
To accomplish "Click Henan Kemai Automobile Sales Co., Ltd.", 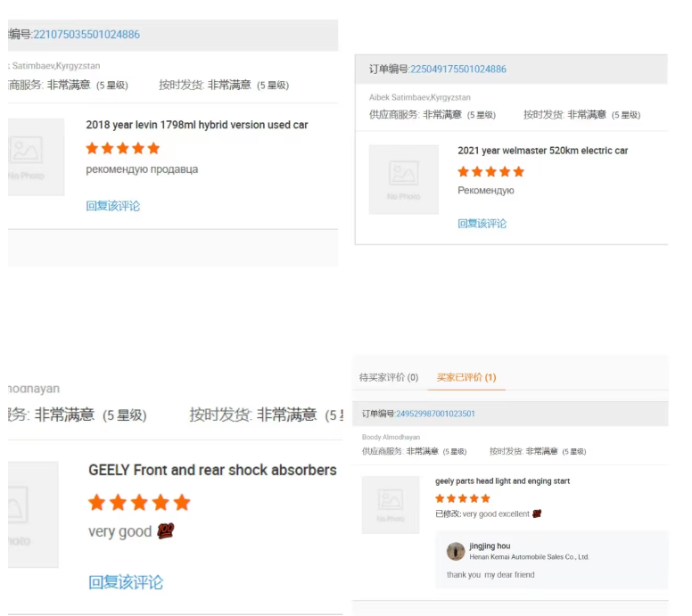I will (529, 557).
